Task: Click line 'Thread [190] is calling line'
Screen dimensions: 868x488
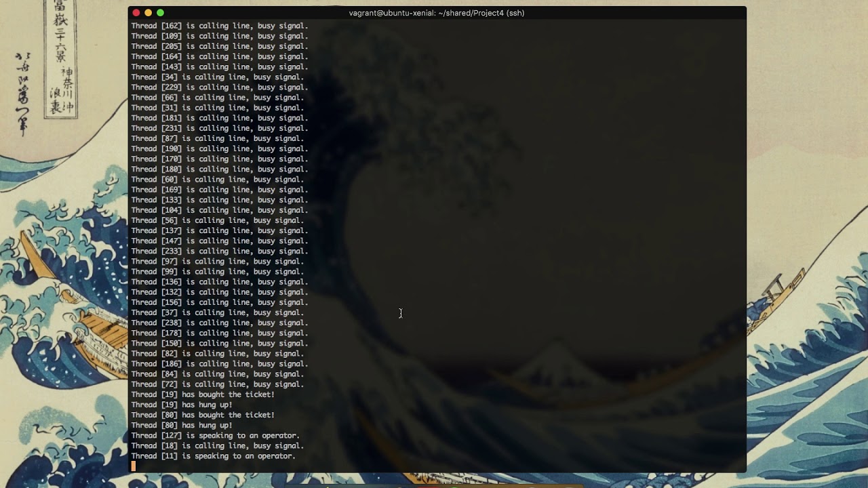Action: pos(220,148)
